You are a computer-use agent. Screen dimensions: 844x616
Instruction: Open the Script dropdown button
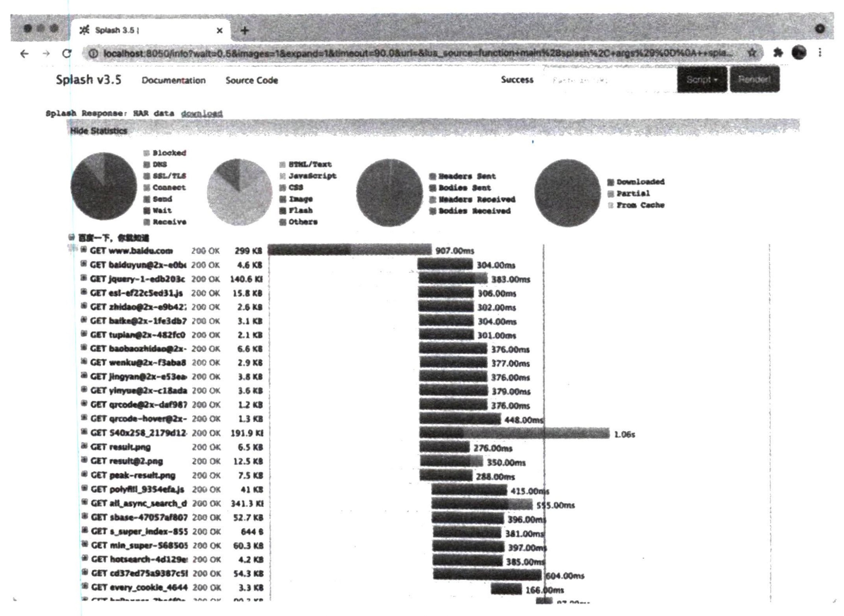tap(702, 79)
